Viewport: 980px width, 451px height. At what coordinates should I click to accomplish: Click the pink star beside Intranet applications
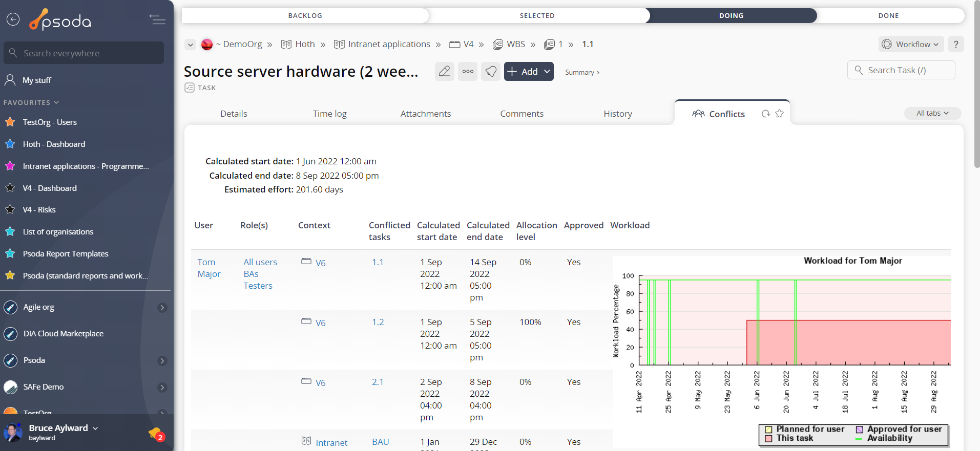click(x=10, y=166)
